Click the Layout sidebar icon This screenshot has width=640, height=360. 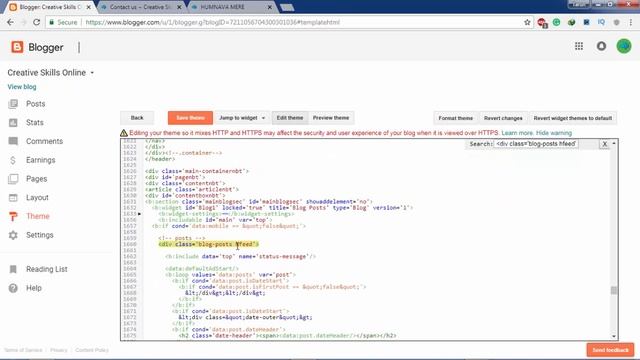point(13,198)
